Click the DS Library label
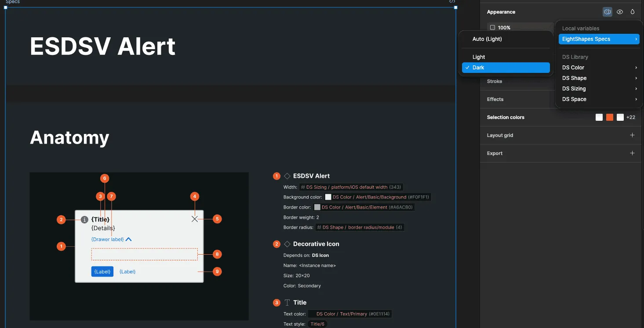Image resolution: width=644 pixels, height=328 pixels. click(x=575, y=57)
